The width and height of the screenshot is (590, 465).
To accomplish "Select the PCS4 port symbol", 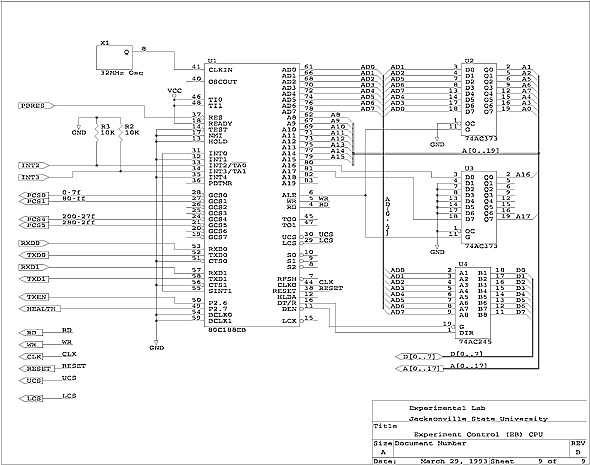I will click(x=34, y=219).
